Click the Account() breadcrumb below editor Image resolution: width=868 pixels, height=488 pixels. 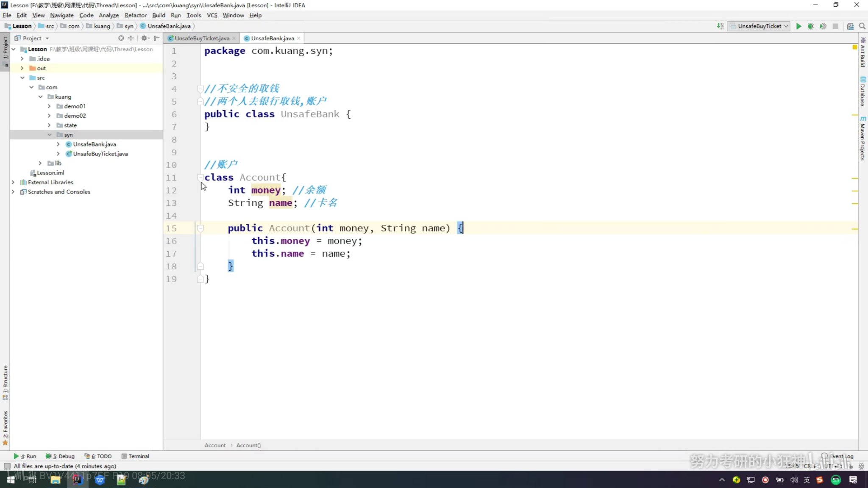point(248,445)
